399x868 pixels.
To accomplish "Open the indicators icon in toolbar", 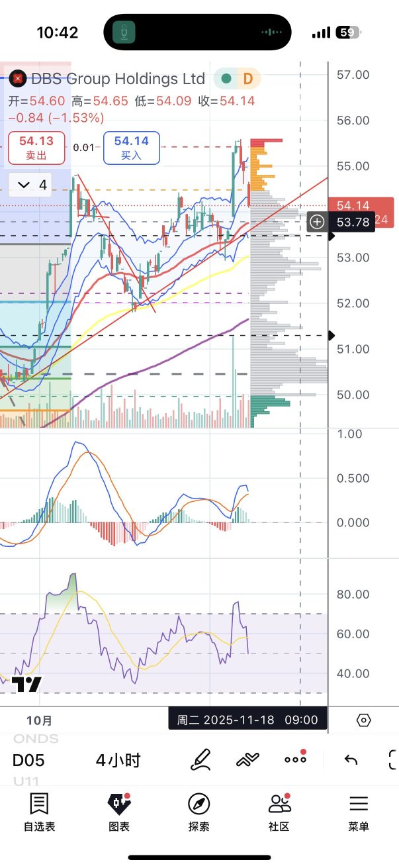I will (x=247, y=759).
